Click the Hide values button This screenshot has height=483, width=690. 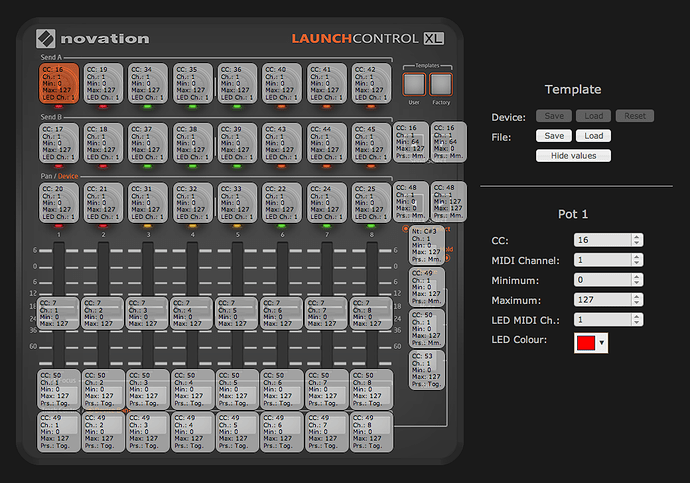tap(573, 156)
